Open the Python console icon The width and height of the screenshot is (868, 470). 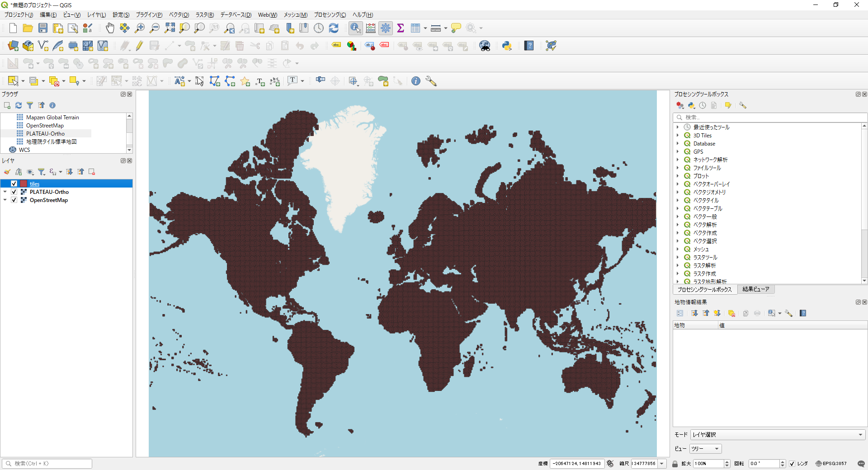pos(507,46)
